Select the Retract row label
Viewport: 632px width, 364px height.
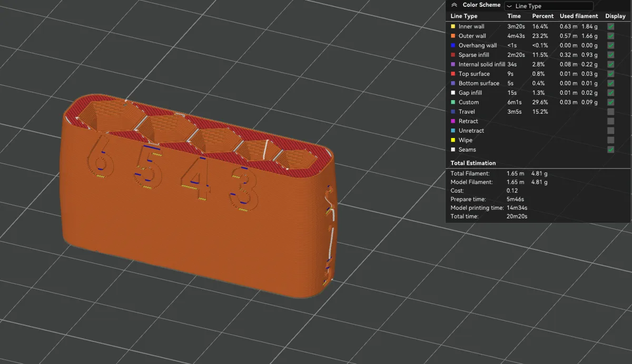coord(468,121)
